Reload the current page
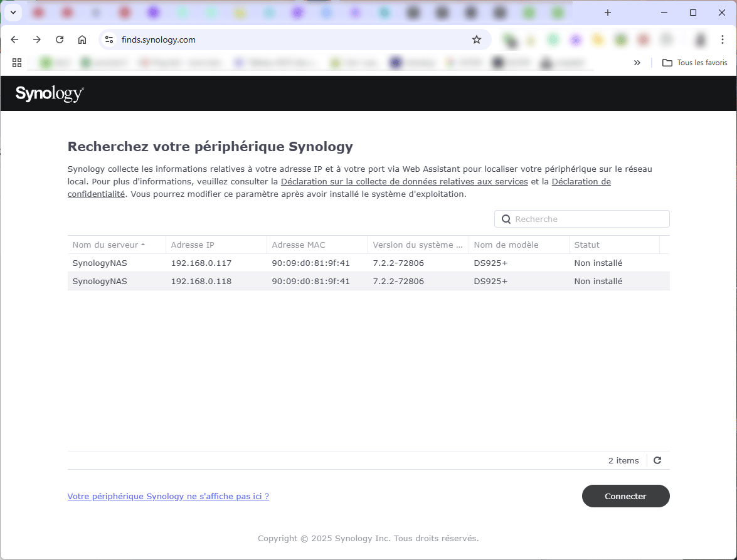The image size is (737, 560). [60, 40]
